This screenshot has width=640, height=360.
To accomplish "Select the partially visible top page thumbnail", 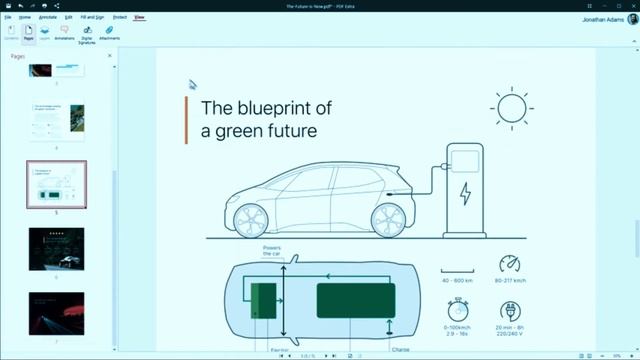I will pyautogui.click(x=57, y=70).
